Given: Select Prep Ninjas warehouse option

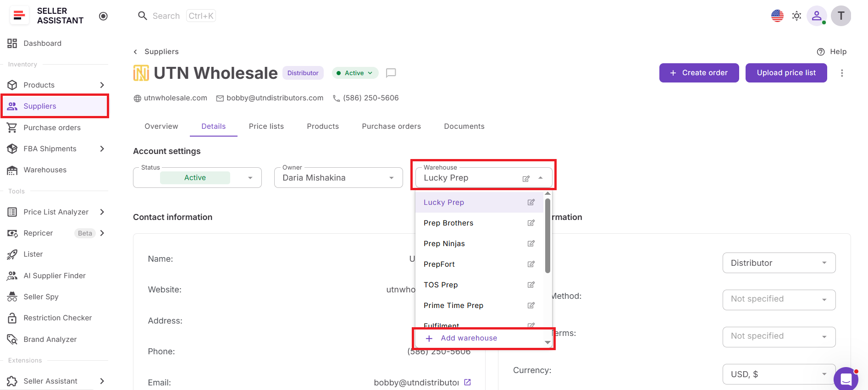Looking at the screenshot, I should point(479,243).
